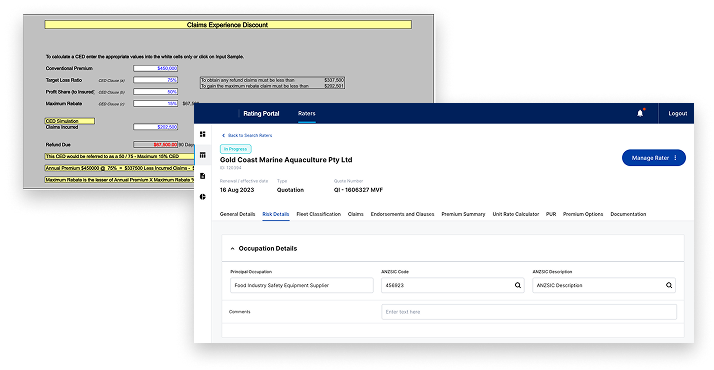Focus the ANZSIC Code field
Screen dimensions: 714x370
pos(453,285)
